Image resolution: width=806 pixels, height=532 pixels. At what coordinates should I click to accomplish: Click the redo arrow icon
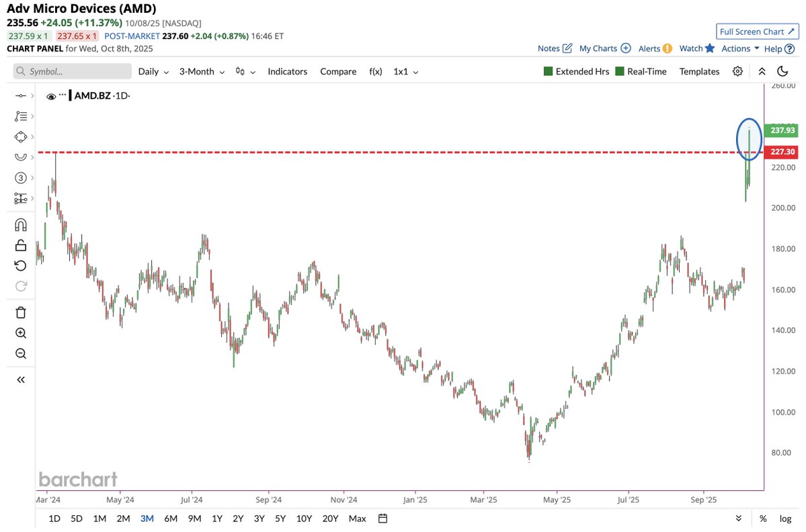click(21, 286)
